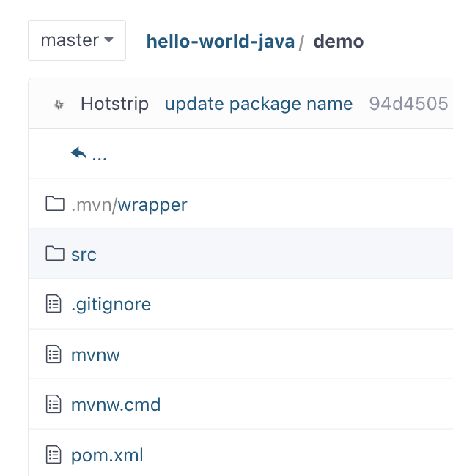Viewport: 453px width, 476px height.
Task: Click file icon beside mvnw.cmd
Action: click(54, 404)
